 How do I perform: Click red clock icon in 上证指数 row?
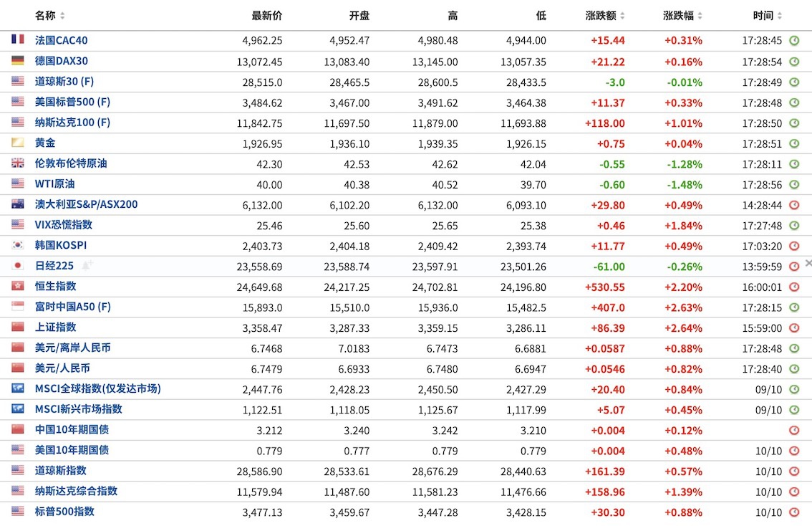794,327
